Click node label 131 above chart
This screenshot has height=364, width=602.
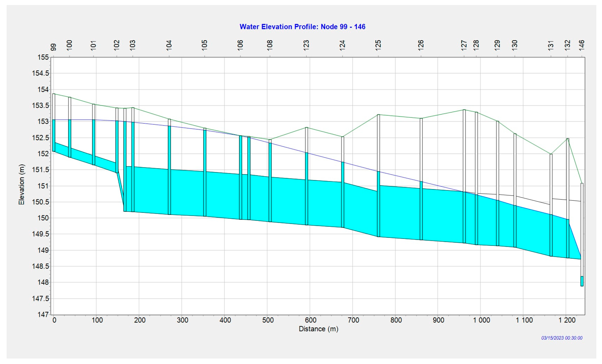coord(551,46)
